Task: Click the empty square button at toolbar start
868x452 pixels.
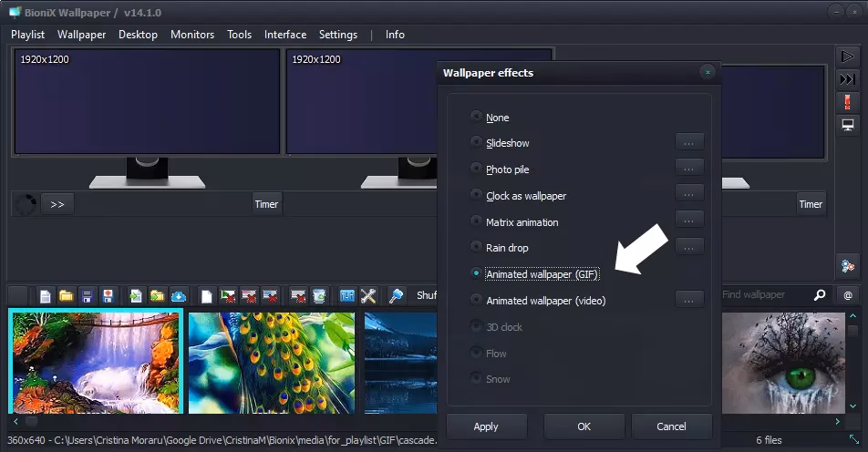Action: click(17, 296)
